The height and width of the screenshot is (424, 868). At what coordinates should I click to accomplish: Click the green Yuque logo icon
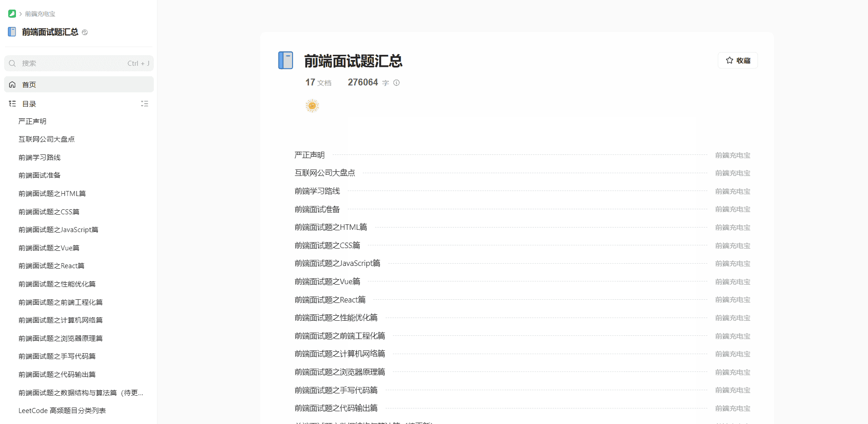pyautogui.click(x=12, y=14)
